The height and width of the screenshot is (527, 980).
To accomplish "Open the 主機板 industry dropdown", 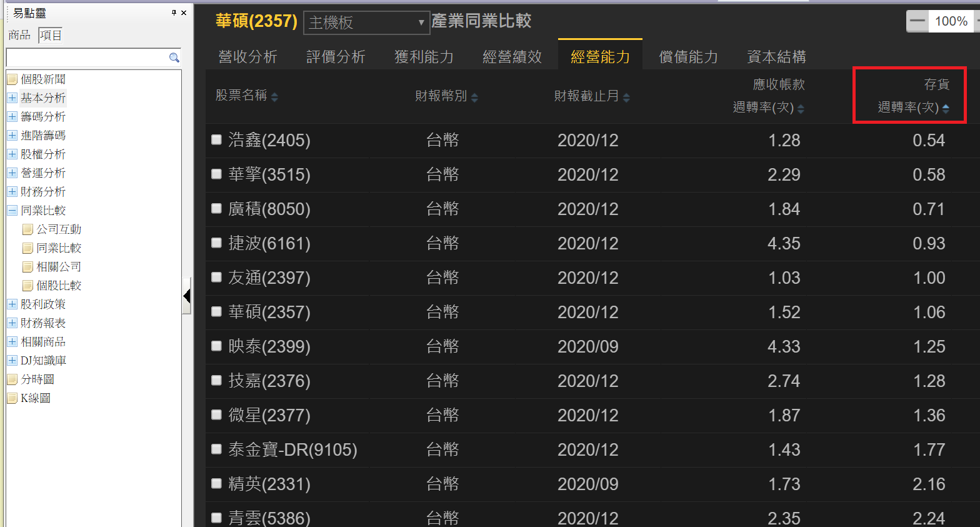I will coord(366,23).
